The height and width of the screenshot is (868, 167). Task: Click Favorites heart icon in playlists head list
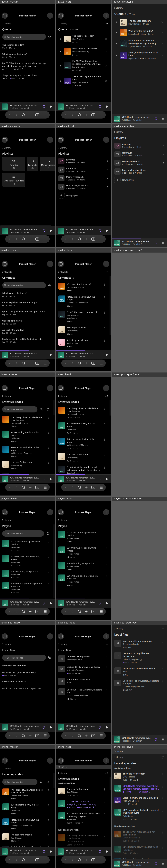coord(61,161)
